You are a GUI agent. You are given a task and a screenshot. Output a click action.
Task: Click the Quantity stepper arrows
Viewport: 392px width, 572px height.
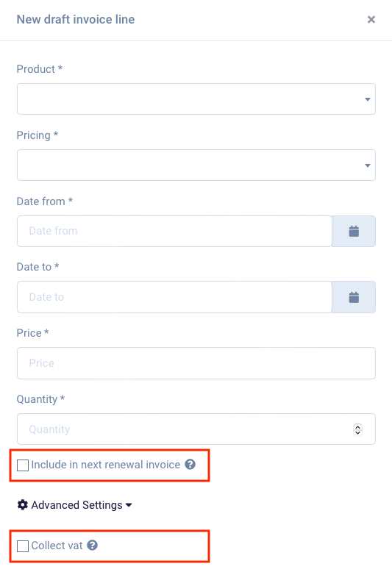pos(357,429)
